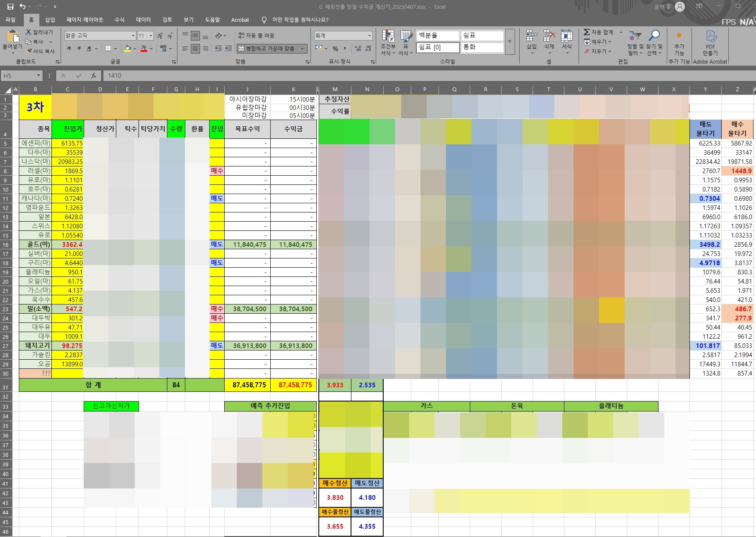756x537 pixels.
Task: Toggle middle vertical alignment button
Action: (195, 36)
